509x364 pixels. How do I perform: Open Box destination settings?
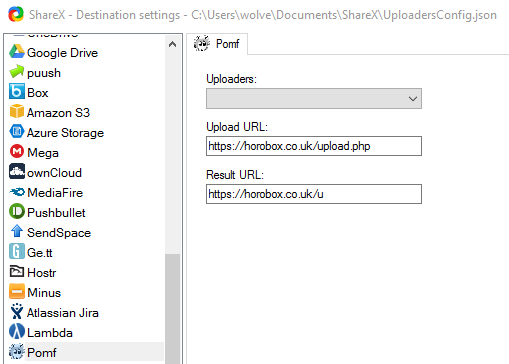point(38,93)
